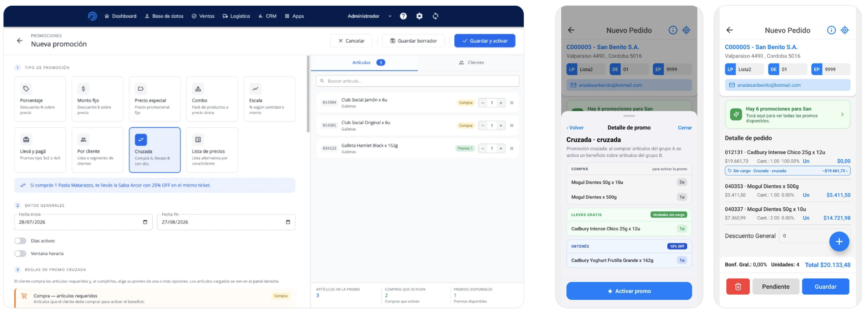Click Guardar y activar button
The width and height of the screenshot is (868, 316).
click(485, 41)
